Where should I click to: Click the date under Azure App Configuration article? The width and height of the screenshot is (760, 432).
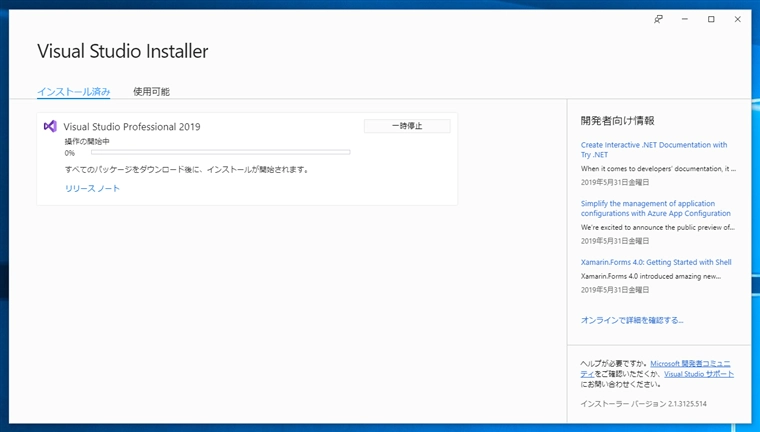click(x=615, y=241)
